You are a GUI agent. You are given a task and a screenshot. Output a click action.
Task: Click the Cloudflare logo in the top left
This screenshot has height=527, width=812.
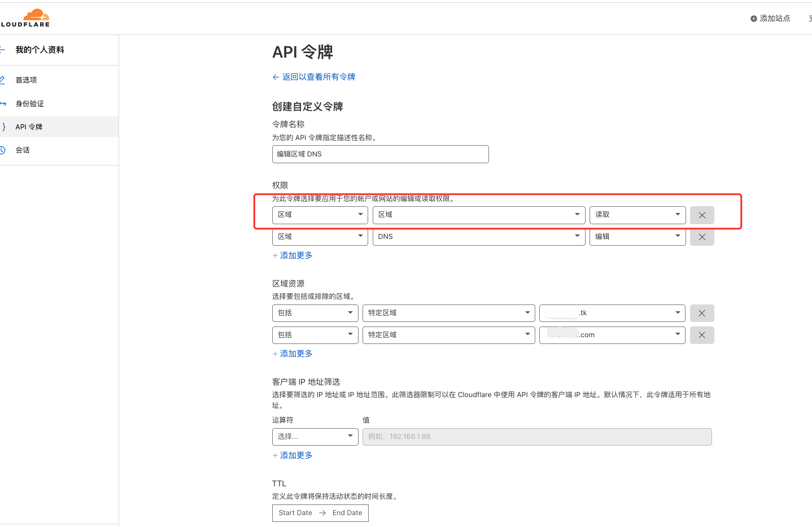click(x=25, y=17)
